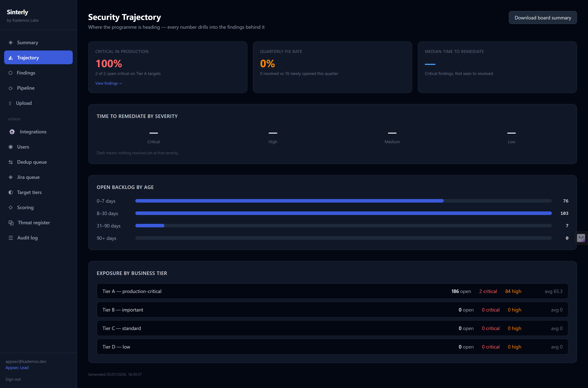Click the 8–30 days backlog bar
The height and width of the screenshot is (388, 588).
(343, 213)
